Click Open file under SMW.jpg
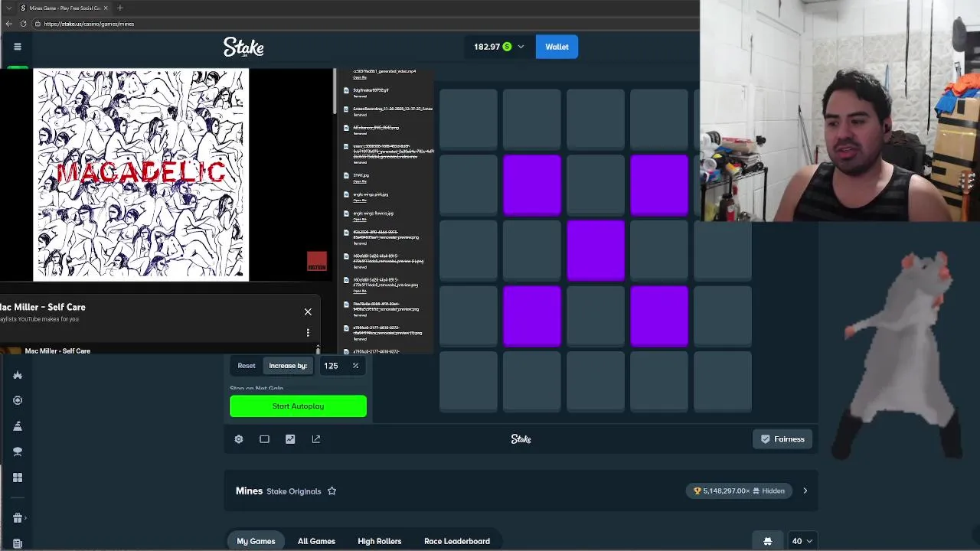The height and width of the screenshot is (551, 980). coord(360,181)
